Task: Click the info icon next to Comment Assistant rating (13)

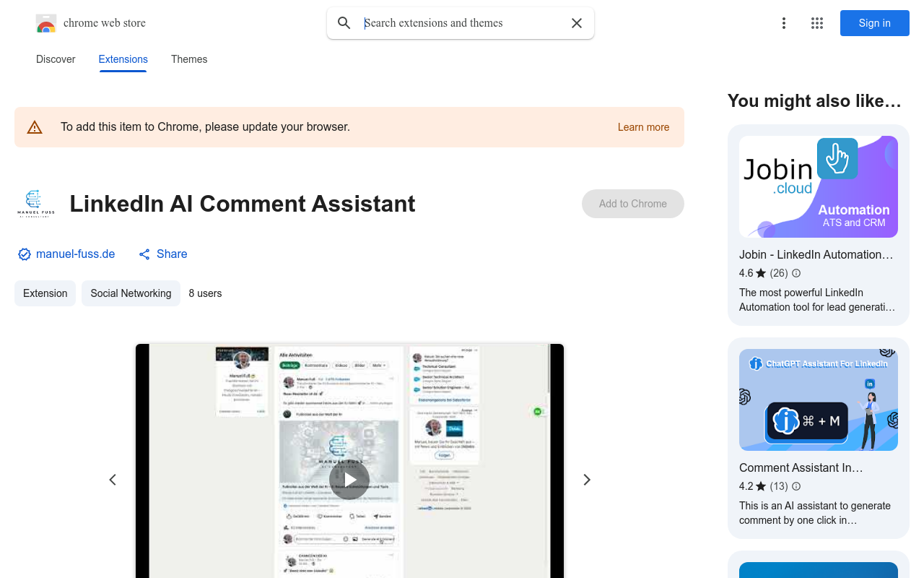Action: (796, 486)
